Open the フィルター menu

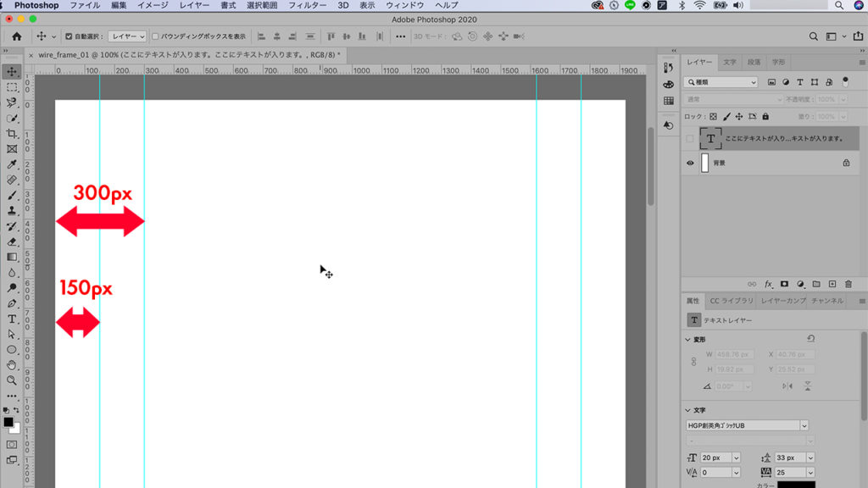click(x=307, y=6)
